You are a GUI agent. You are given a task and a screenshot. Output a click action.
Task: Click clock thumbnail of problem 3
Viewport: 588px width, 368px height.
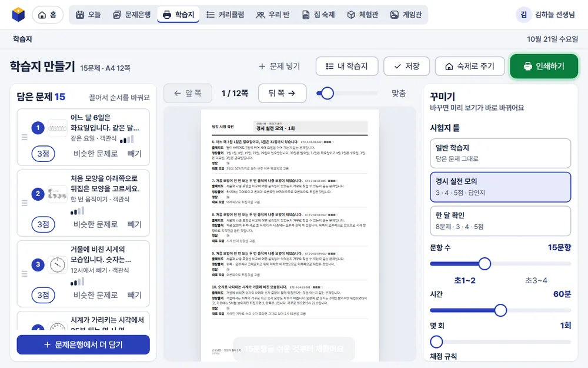coord(58,265)
